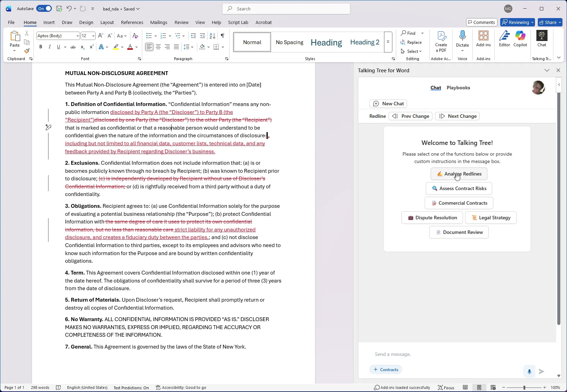This screenshot has width=567, height=392.
Task: Click the Dispute Resolution button
Action: [x=432, y=218]
